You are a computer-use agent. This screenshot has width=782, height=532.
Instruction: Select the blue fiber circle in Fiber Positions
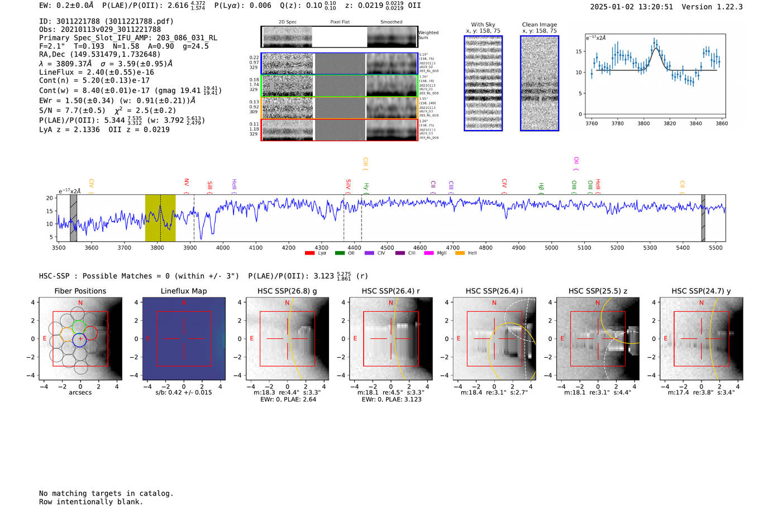[x=80, y=339]
